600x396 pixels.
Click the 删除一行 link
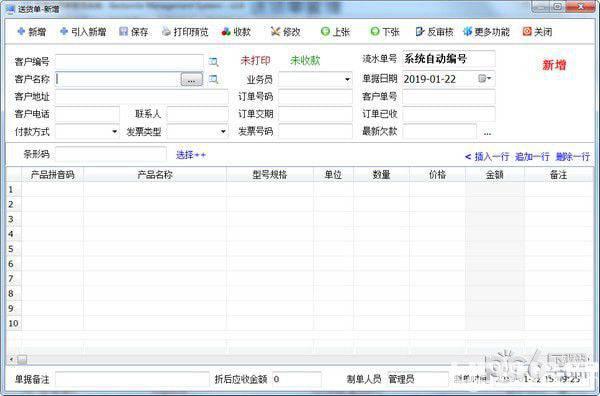573,156
